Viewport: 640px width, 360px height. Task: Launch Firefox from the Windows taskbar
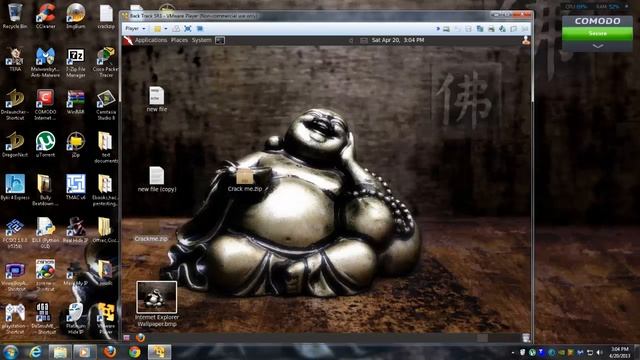tap(109, 352)
